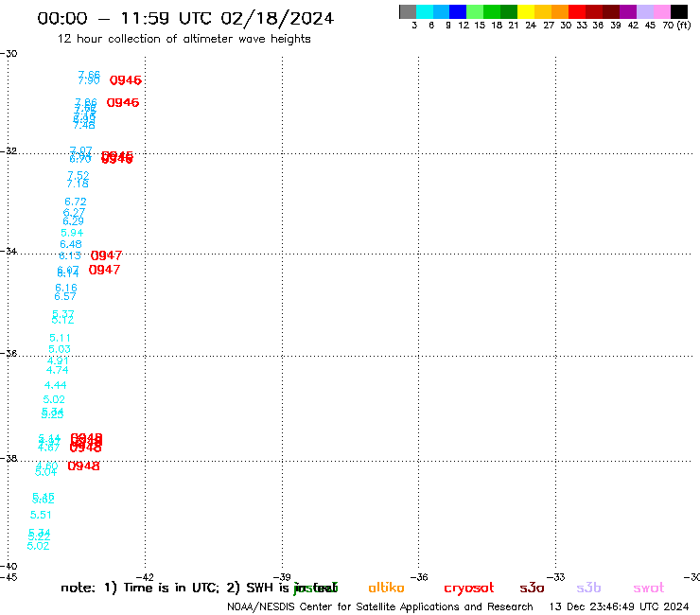
Task: Select wave height value 5.94
Action: coord(72,233)
